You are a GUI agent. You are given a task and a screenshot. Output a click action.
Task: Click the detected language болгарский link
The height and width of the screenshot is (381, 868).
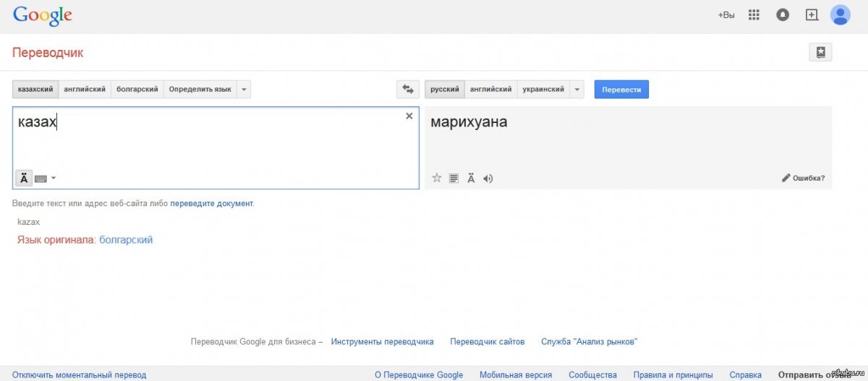tap(126, 239)
